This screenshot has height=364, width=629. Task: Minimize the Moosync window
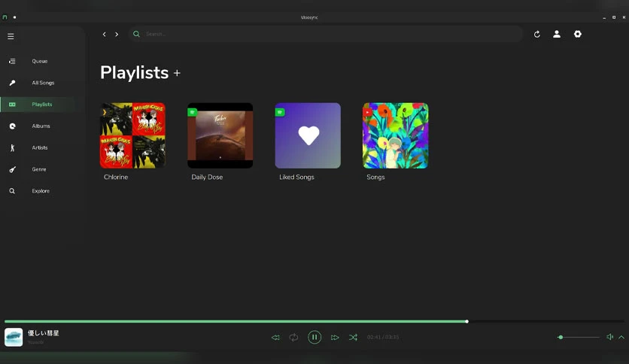click(604, 17)
